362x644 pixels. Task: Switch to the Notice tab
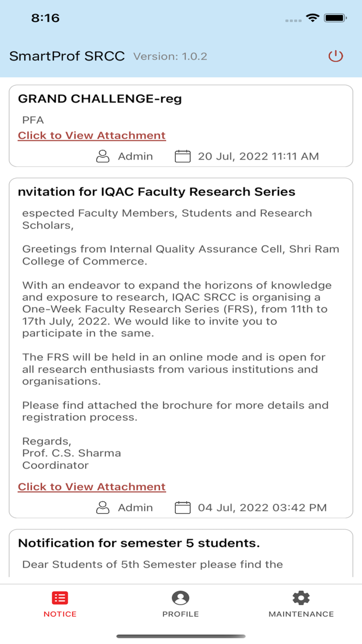[x=59, y=603]
